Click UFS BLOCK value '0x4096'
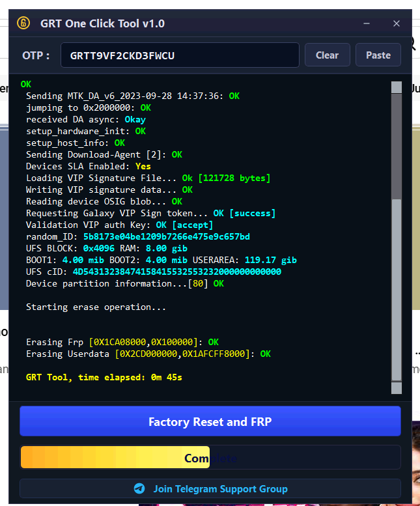 (99, 248)
